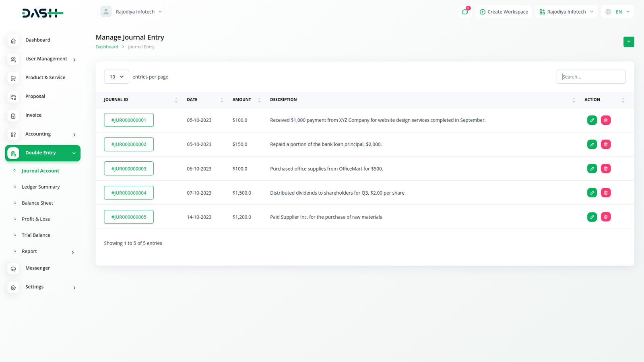Expand the Settings submenu arrow
Image resolution: width=644 pixels, height=362 pixels.
tap(74, 288)
